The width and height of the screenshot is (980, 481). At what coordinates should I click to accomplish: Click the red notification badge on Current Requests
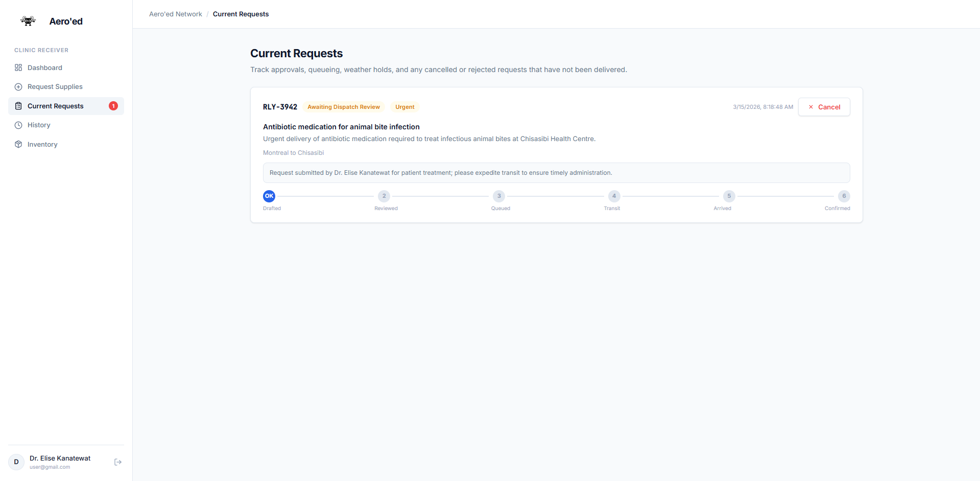pos(113,106)
